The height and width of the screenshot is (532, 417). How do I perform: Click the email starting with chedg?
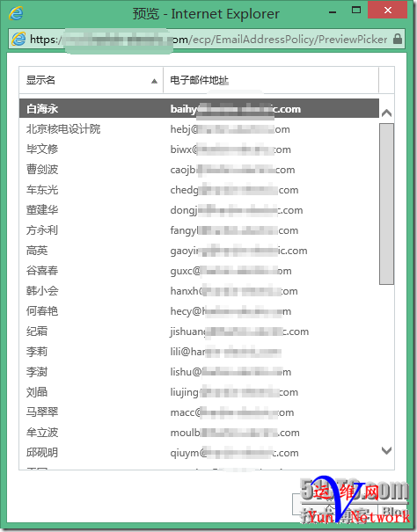tap(234, 190)
